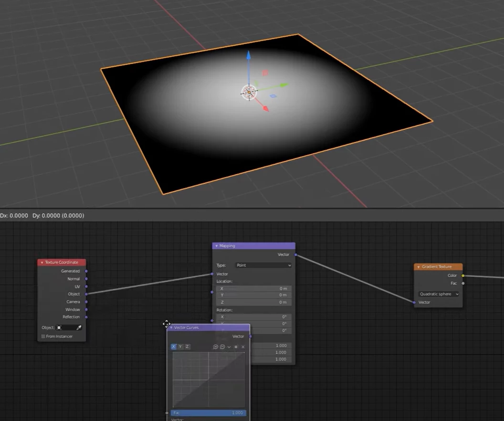Select the Texture Coordinate node header title
504x421 pixels.
(x=62, y=263)
